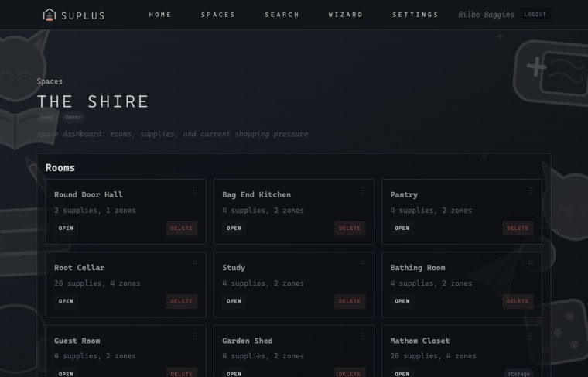Delete the Pantry room
Image resolution: width=588 pixels, height=377 pixels.
(518, 228)
